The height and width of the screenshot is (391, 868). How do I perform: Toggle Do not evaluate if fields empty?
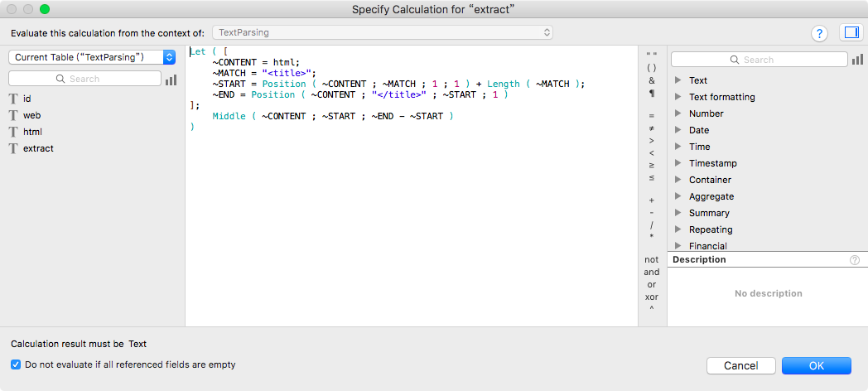point(16,365)
